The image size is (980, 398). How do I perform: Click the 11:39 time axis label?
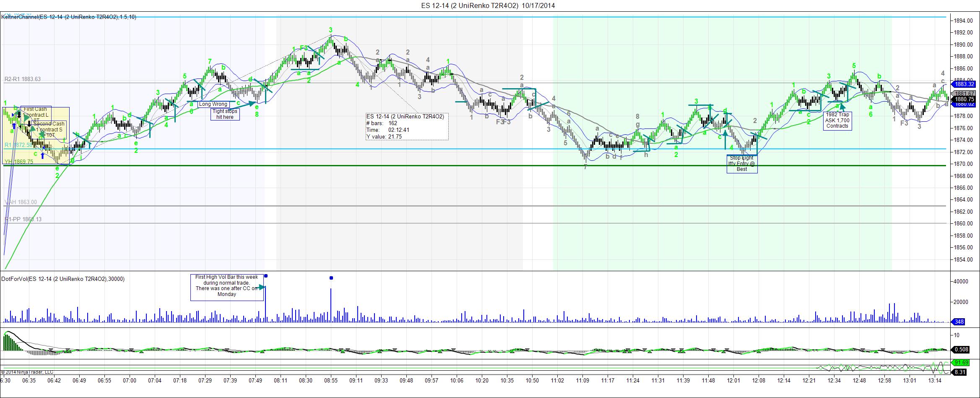coord(683,380)
